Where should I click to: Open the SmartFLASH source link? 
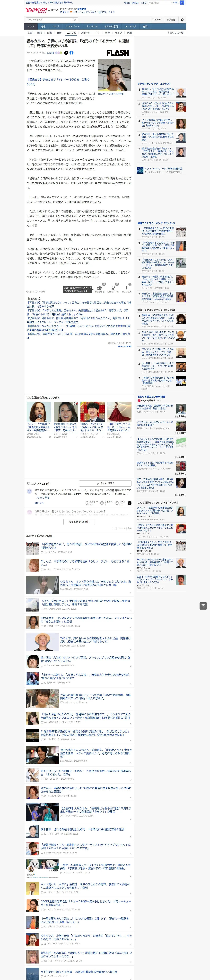[x=124, y=346]
